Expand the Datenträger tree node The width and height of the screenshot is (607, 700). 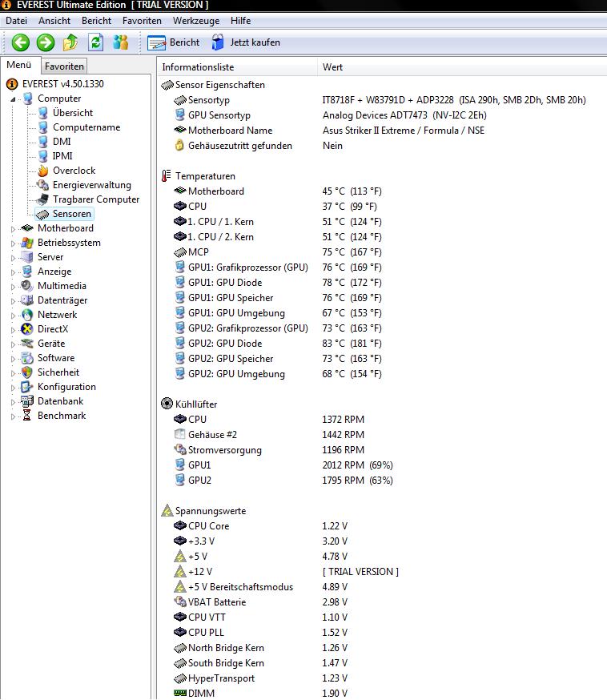(13, 301)
